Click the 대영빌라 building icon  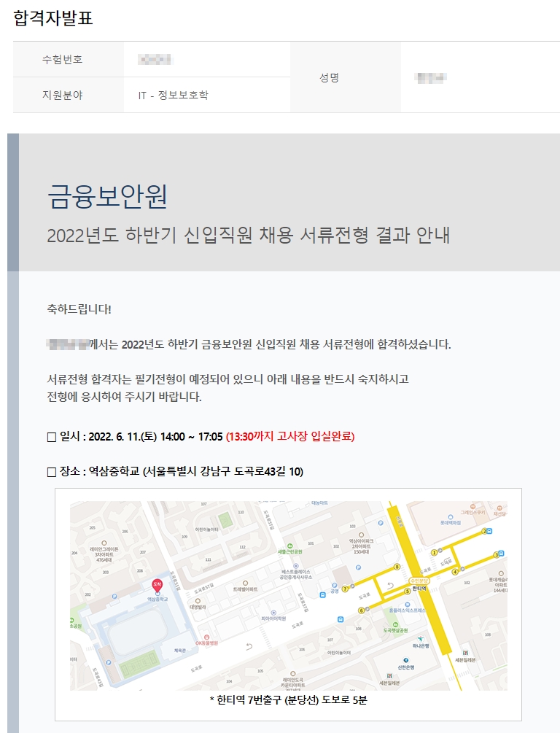198,601
